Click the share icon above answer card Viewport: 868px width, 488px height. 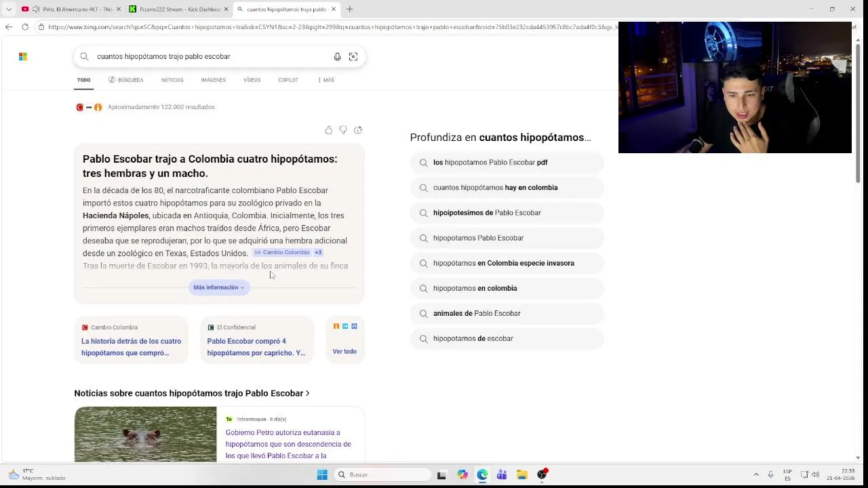(x=358, y=130)
